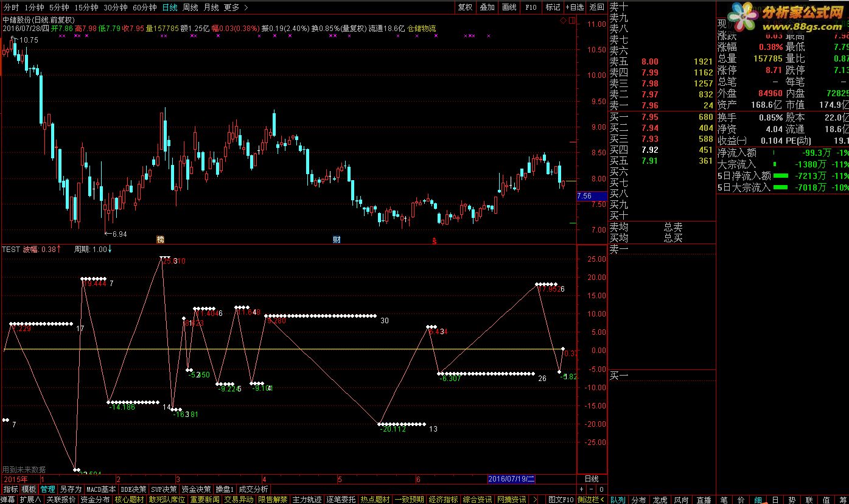Click the diamond icon at chart top-right
The image size is (849, 504).
564,20
